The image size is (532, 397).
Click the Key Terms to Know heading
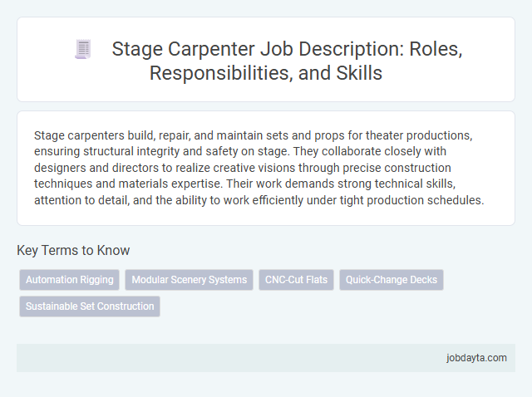(73, 251)
